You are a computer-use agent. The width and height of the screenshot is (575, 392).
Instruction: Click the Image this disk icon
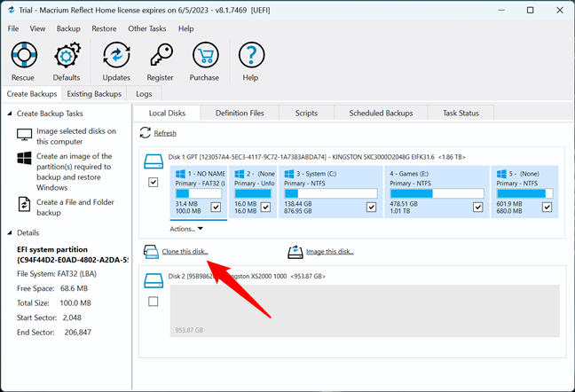pos(295,252)
